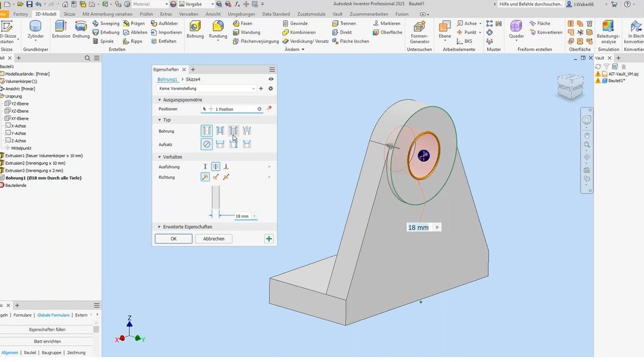Select Fläche löschen tool

pyautogui.click(x=350, y=41)
